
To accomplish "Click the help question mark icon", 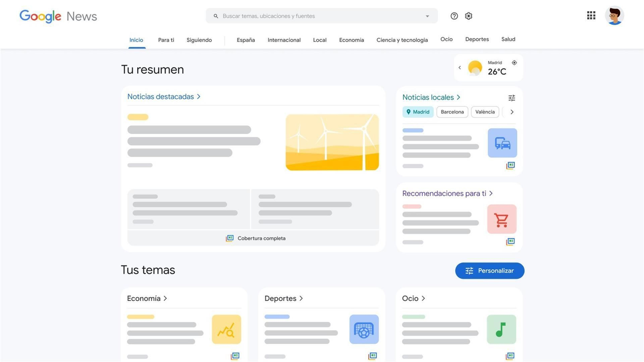I will point(454,16).
